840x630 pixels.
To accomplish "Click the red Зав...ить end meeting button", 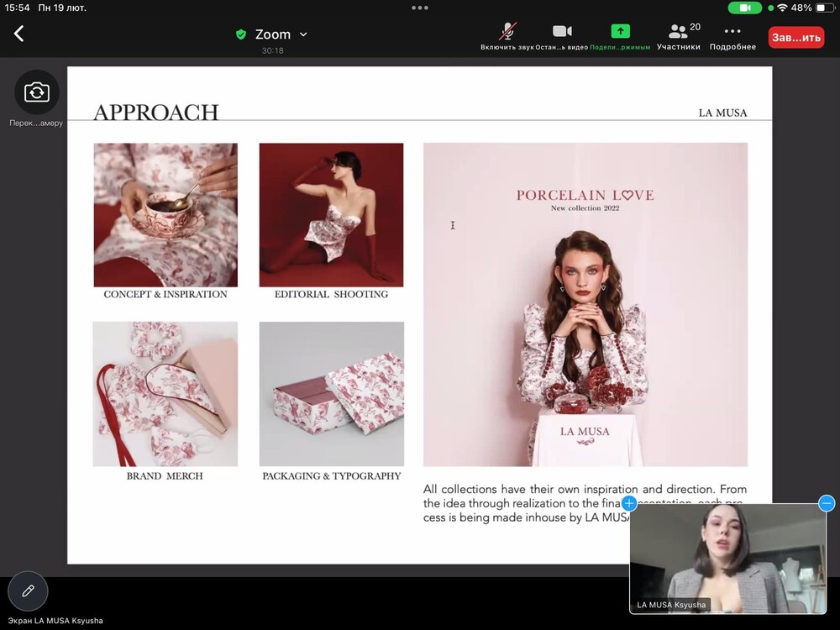I will coord(796,38).
